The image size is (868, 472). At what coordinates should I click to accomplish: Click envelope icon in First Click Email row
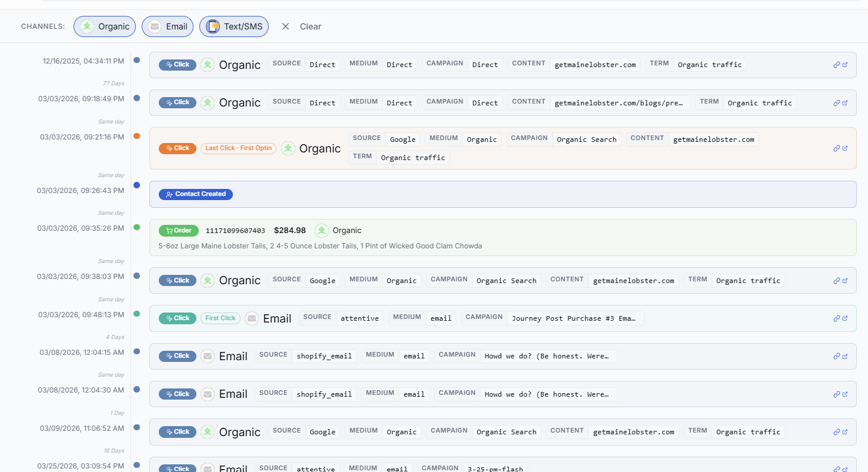click(252, 318)
